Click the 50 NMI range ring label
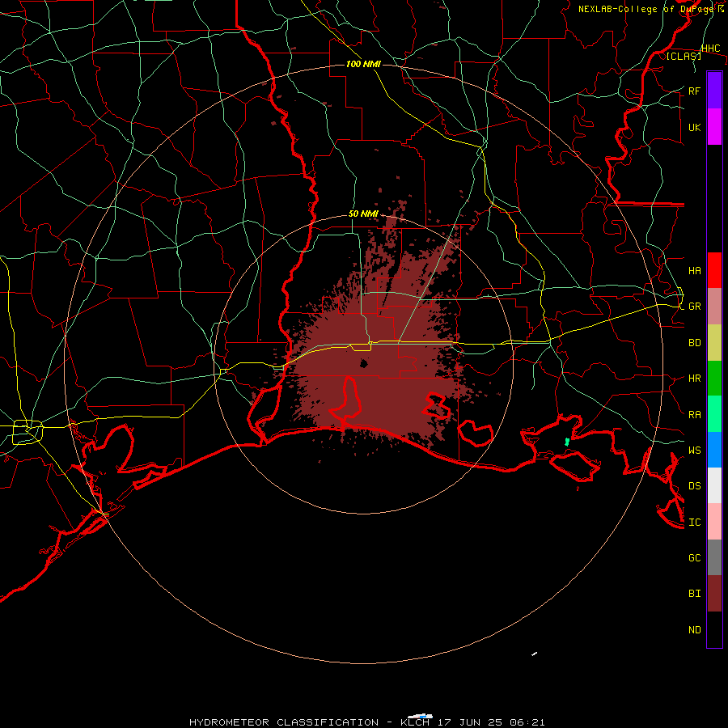Viewport: 728px width, 728px height. 363,214
